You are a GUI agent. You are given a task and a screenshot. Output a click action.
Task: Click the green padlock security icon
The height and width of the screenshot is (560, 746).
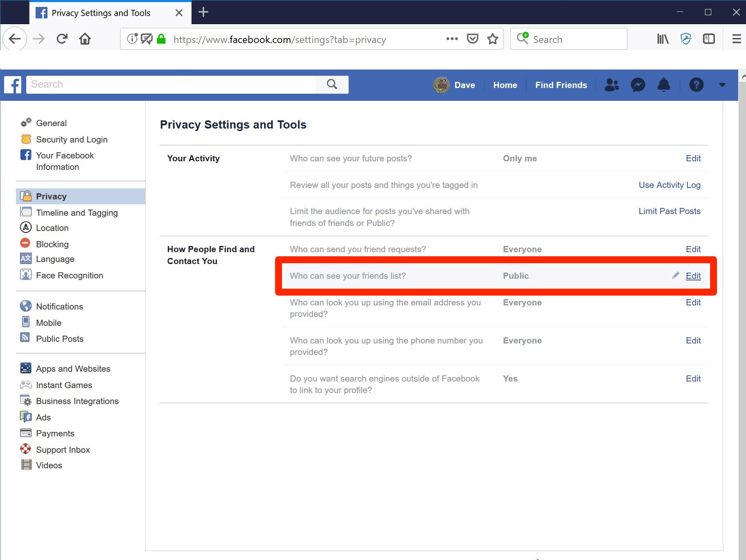161,39
